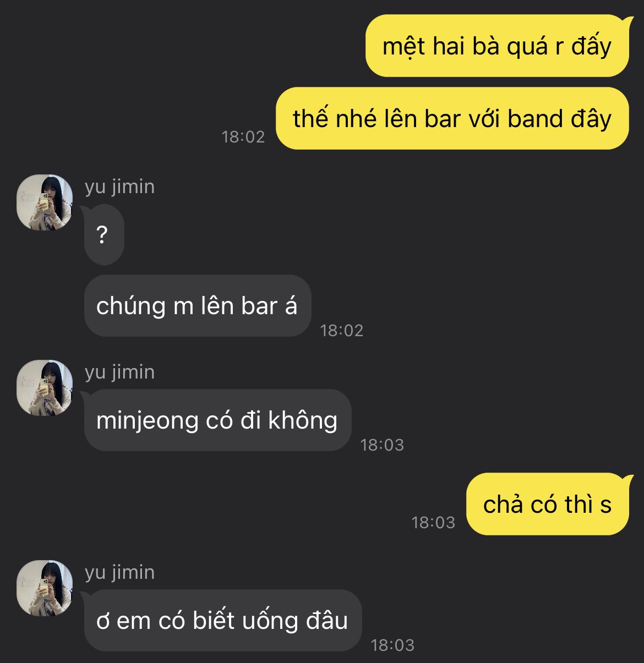644x663 pixels.
Task: Tap 18:03 timestamp beside 'chả có thì s'
Action: pyautogui.click(x=433, y=523)
